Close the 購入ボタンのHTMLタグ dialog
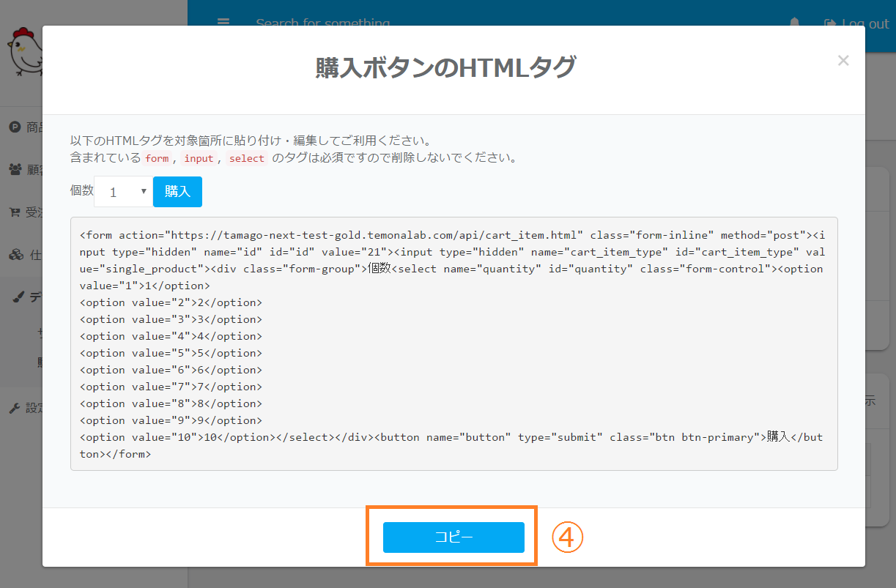 (843, 61)
